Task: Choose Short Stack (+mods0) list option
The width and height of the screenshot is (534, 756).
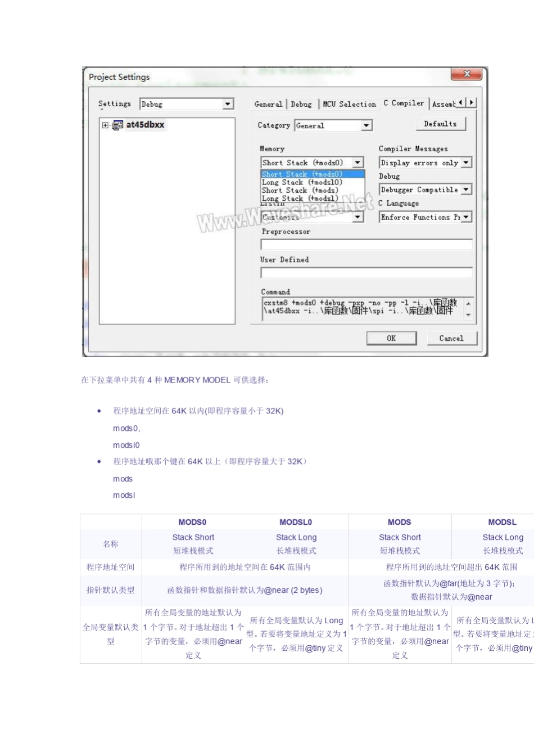Action: pos(313,174)
